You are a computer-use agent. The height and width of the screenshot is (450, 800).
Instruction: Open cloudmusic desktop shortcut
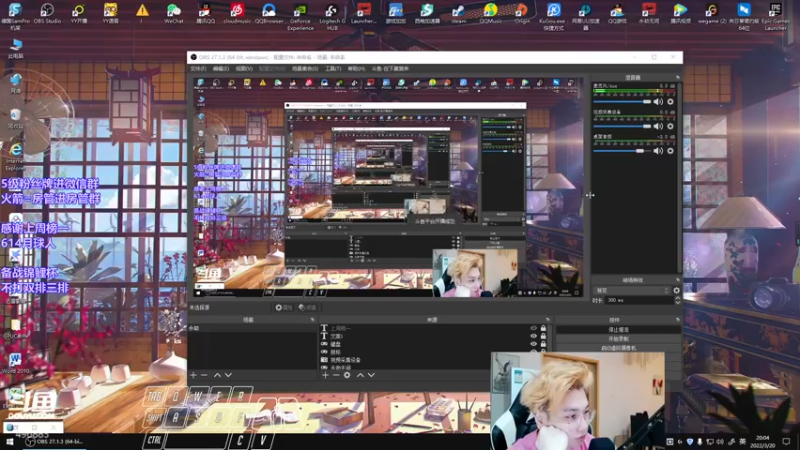(237, 13)
